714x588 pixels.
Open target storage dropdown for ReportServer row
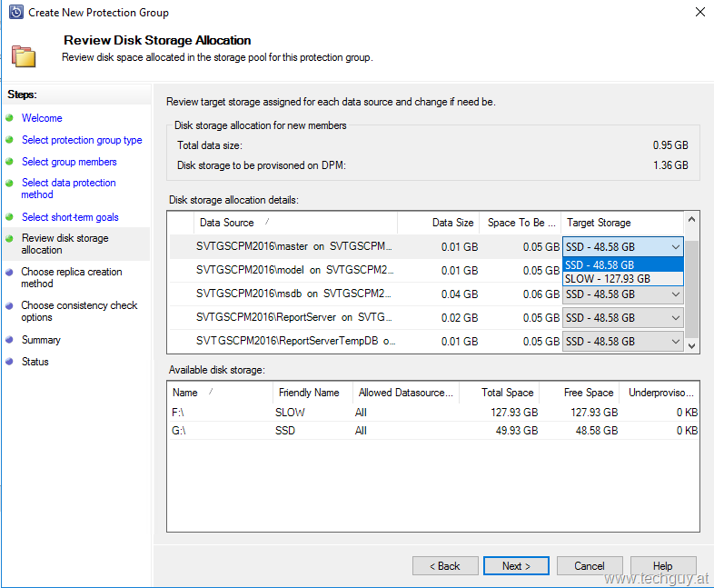(x=623, y=318)
